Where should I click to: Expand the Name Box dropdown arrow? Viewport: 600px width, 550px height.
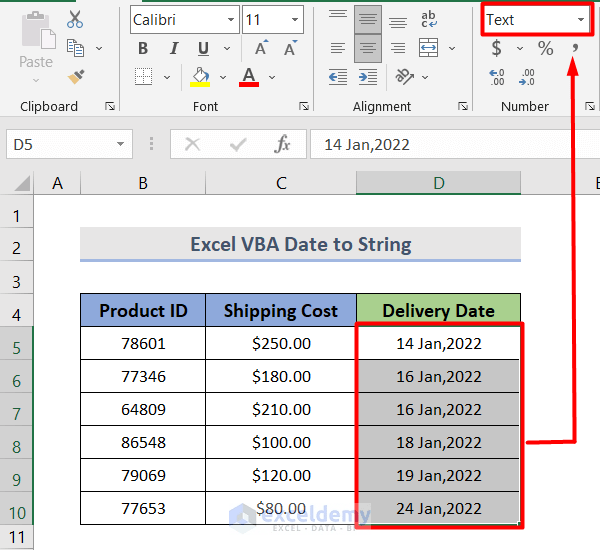[120, 144]
